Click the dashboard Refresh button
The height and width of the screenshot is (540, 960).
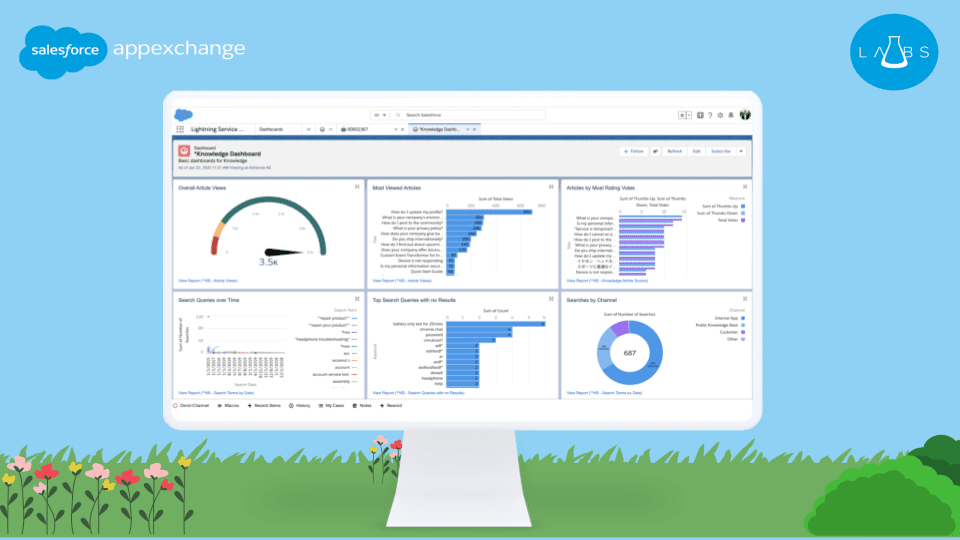pos(674,151)
